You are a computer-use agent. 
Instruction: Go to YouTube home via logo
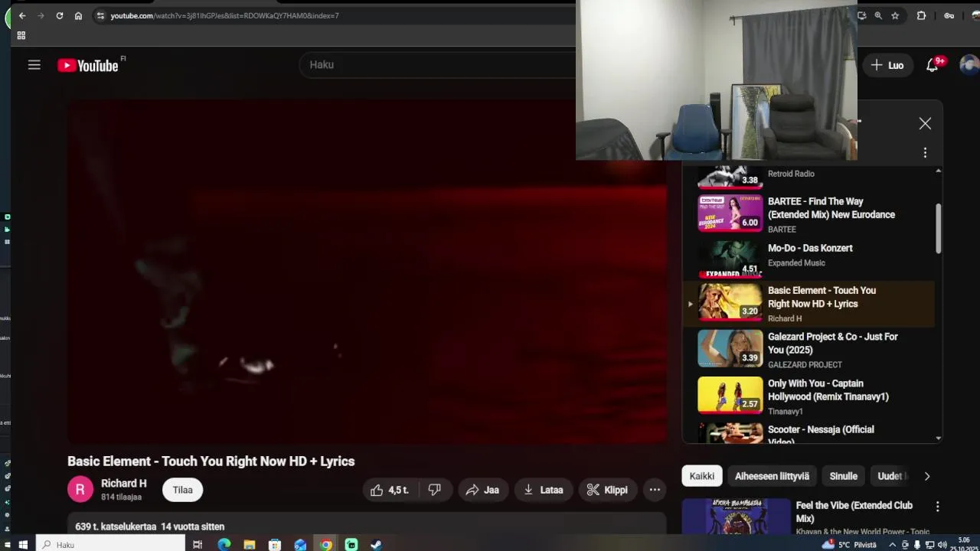pyautogui.click(x=87, y=66)
